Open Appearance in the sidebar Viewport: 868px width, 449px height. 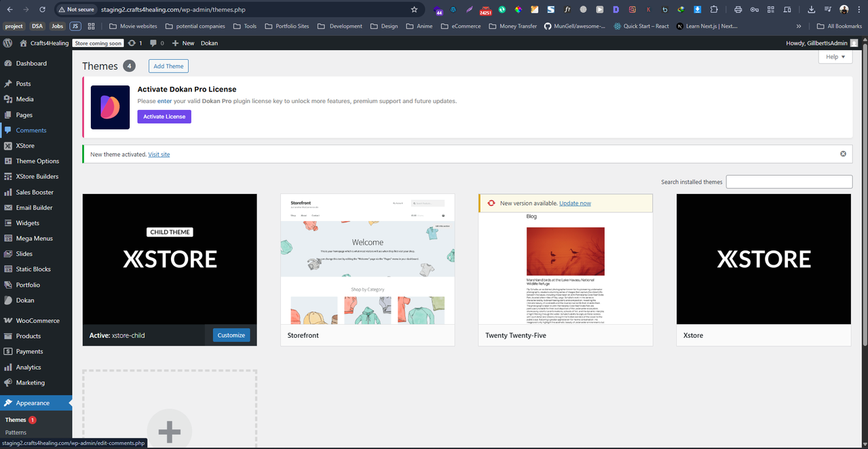[36, 403]
